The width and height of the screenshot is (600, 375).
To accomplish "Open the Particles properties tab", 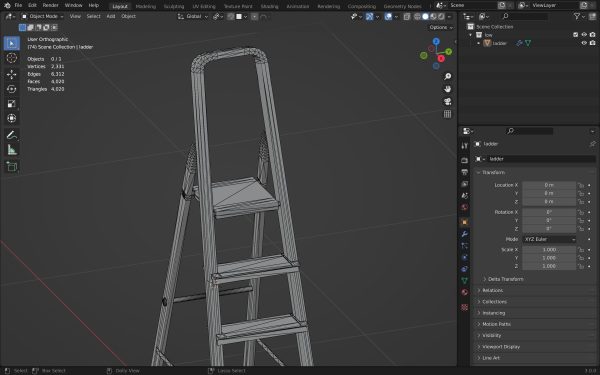I will [465, 246].
